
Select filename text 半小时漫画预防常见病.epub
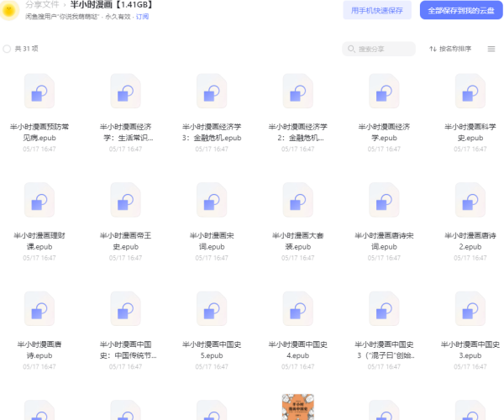click(39, 132)
